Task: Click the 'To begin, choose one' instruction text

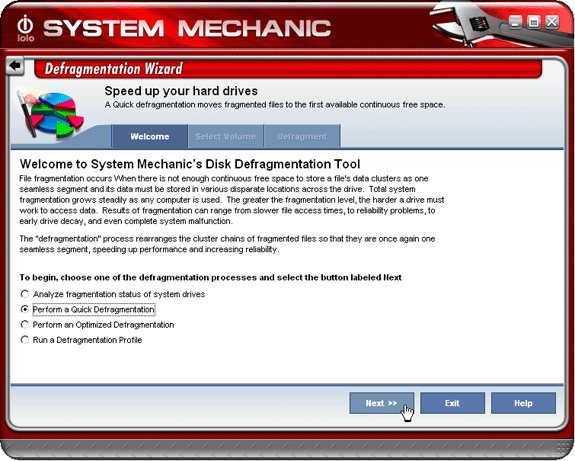Action: (x=210, y=278)
